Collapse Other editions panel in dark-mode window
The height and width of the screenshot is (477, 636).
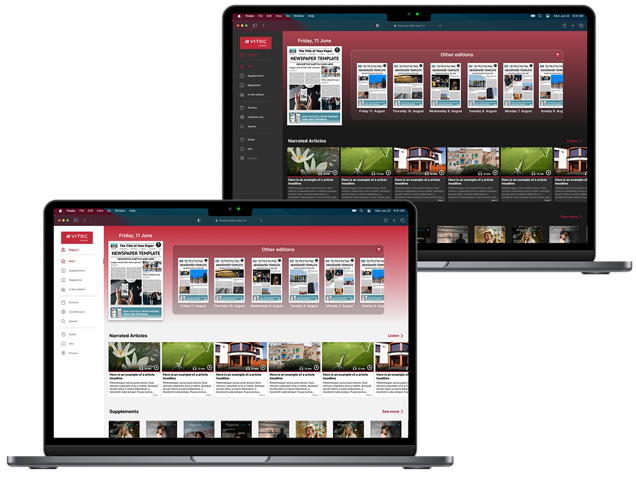coord(557,55)
